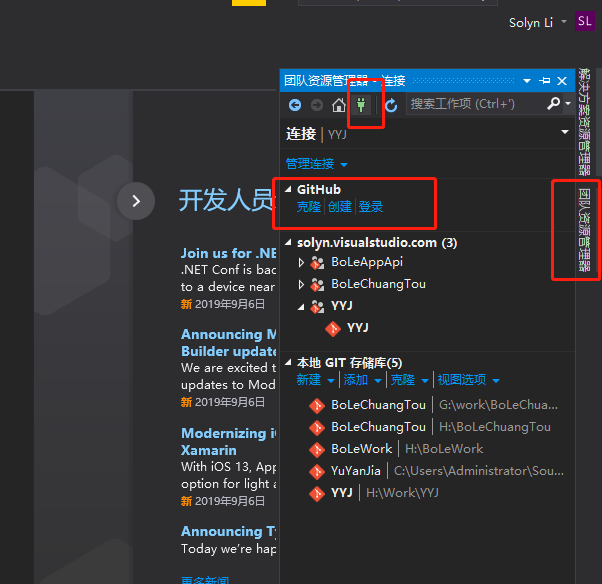Go forward in Team Explorer

317,105
